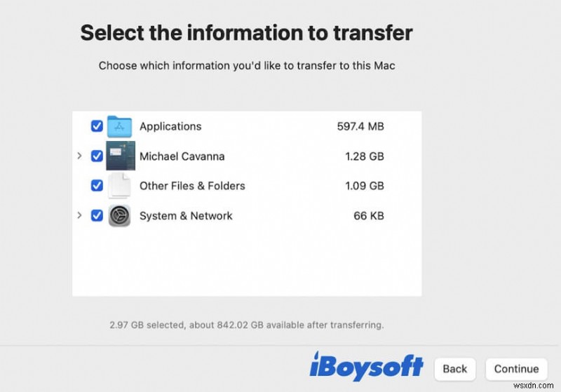This screenshot has height=392, width=561.
Task: Select the System & Network row label
Action: [x=186, y=216]
